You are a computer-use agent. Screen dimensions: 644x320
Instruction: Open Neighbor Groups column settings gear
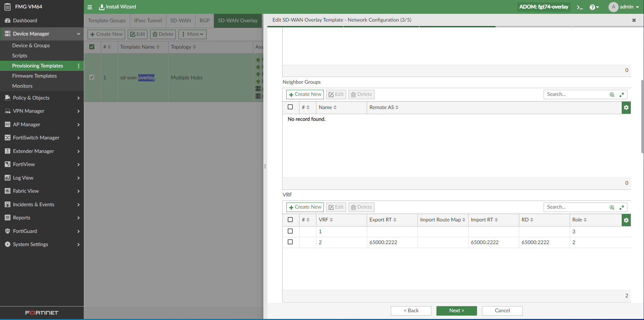coord(626,108)
